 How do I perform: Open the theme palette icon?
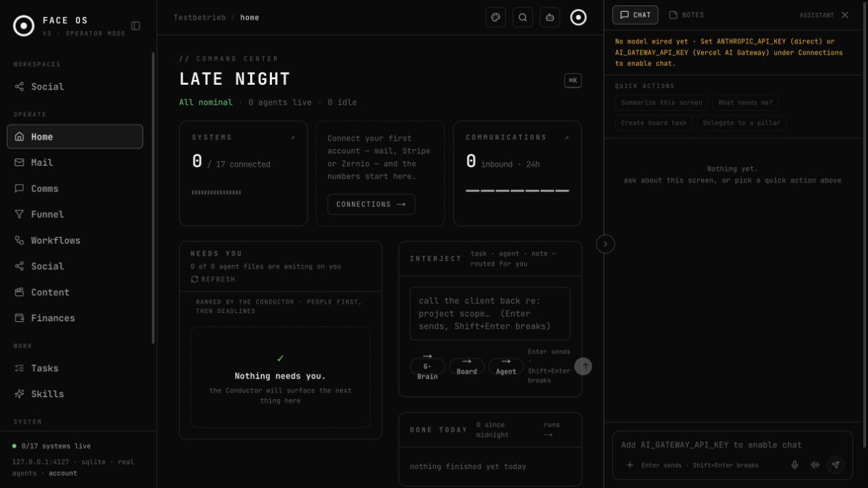[496, 18]
